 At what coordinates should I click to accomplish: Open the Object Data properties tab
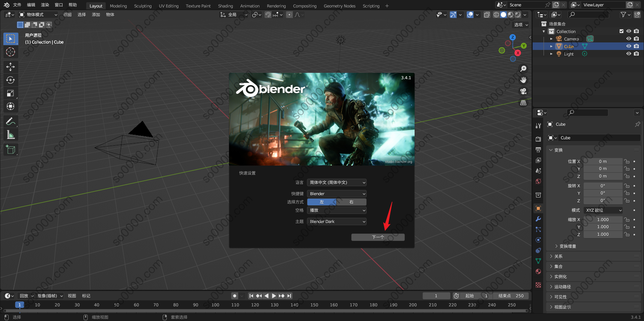click(538, 261)
